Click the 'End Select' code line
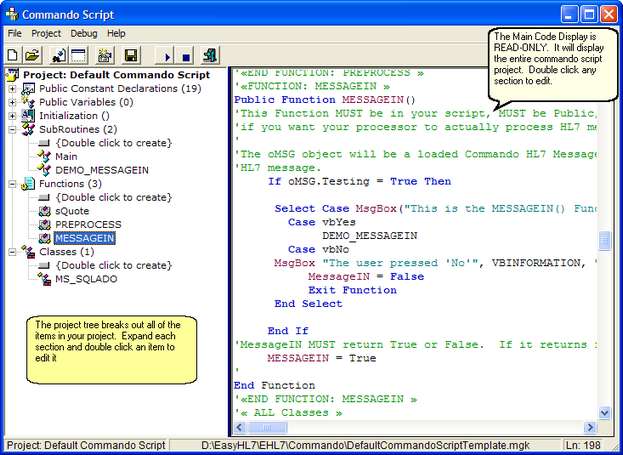 [x=308, y=304]
